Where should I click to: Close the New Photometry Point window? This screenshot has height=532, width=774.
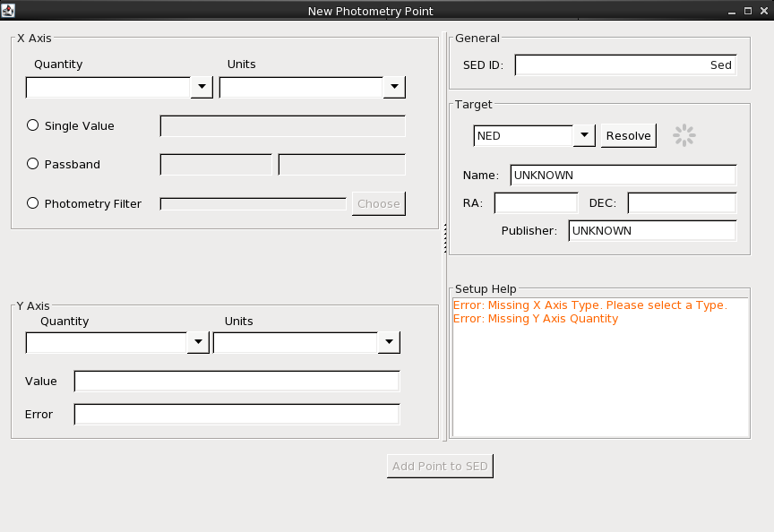764,11
